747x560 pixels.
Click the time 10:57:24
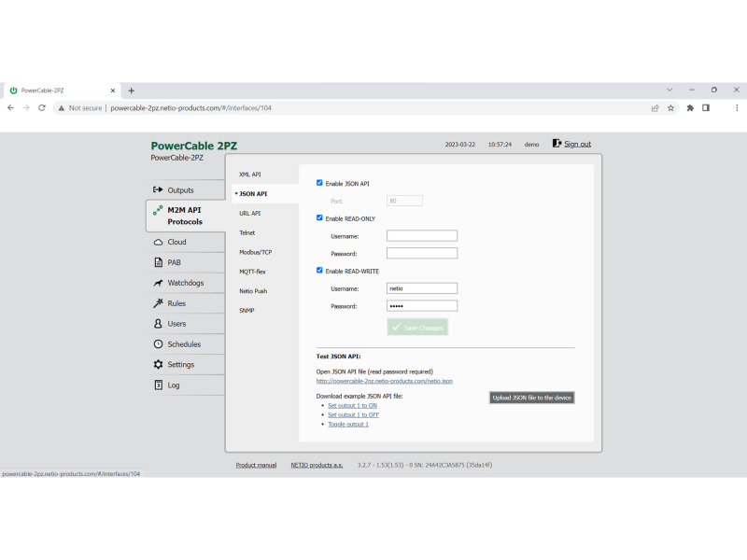pyautogui.click(x=500, y=145)
